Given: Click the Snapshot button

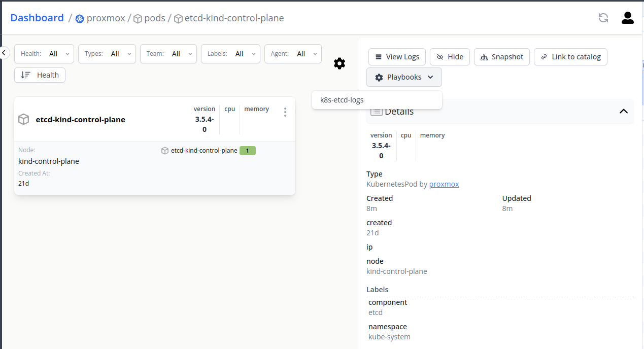Looking at the screenshot, I should click(501, 57).
